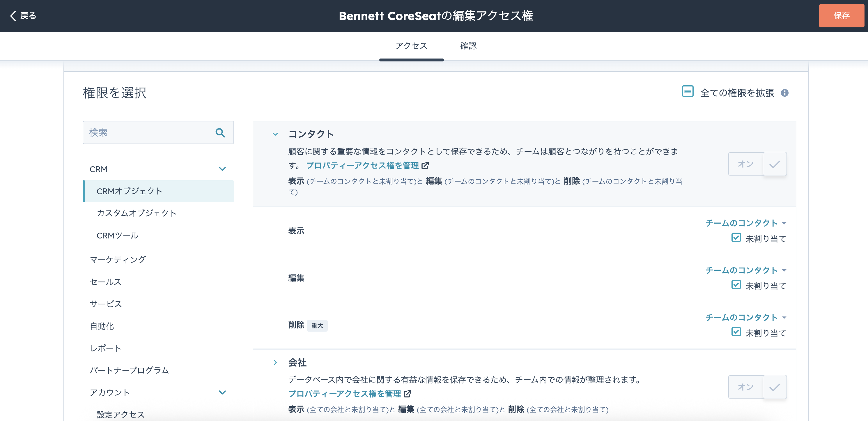Toggle the 全ての権限を拡張 checkbox

(688, 91)
